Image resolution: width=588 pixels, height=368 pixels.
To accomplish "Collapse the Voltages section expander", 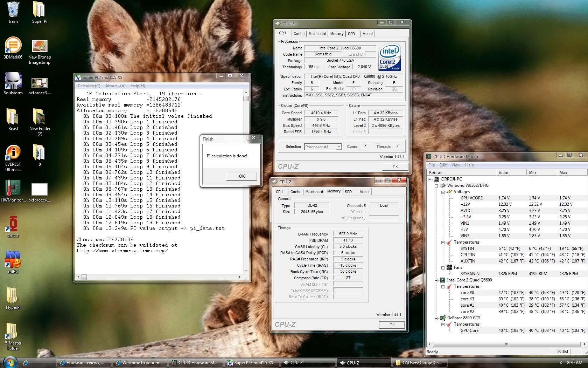I will (443, 192).
